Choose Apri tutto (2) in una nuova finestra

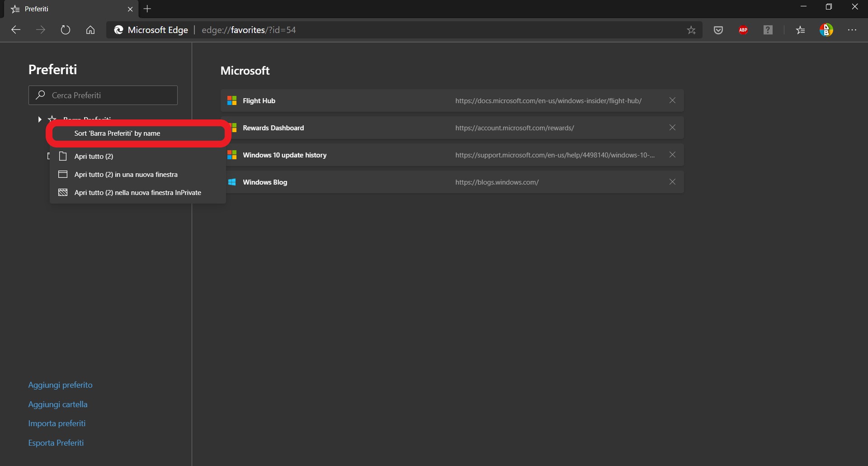coord(138,174)
